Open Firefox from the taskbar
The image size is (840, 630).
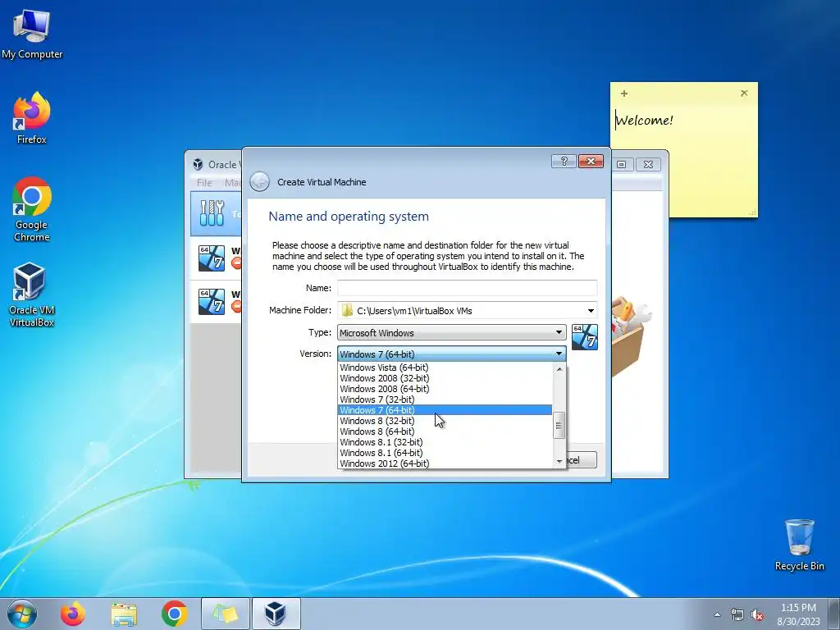pos(72,614)
